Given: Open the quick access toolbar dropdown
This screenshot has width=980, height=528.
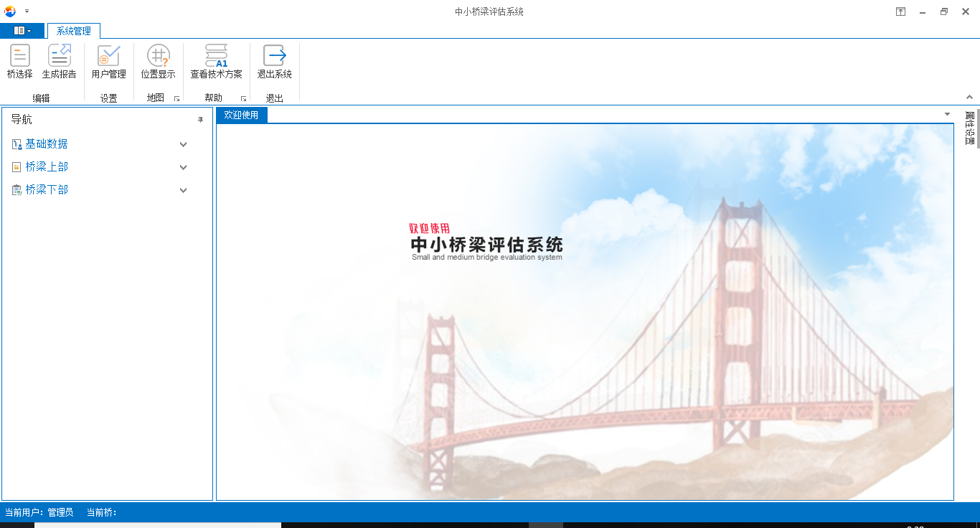Looking at the screenshot, I should (27, 11).
